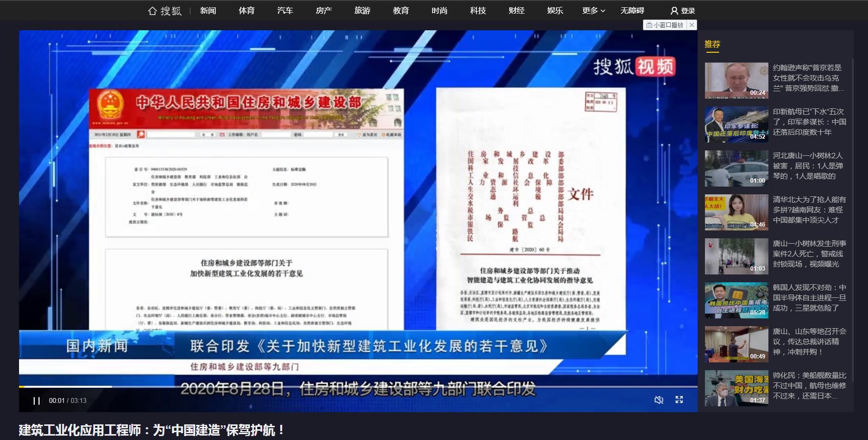Open the 新闻 navigation item

click(208, 10)
